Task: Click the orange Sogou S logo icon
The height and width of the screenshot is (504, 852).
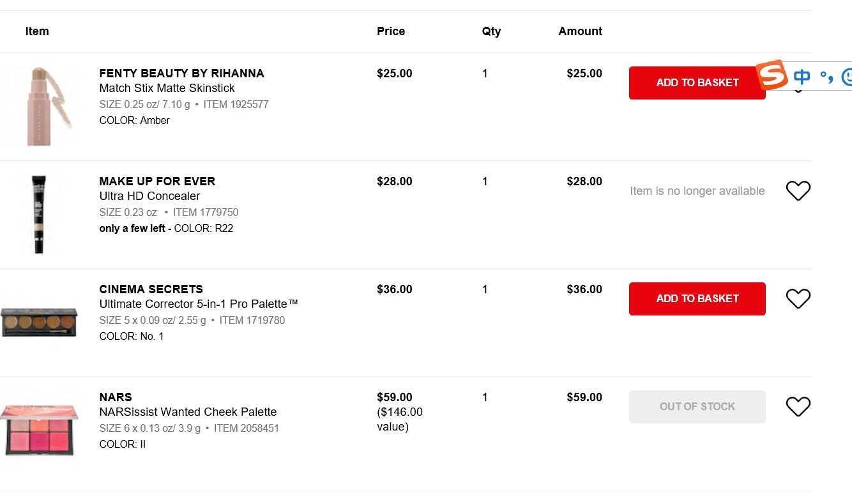Action: tap(772, 76)
